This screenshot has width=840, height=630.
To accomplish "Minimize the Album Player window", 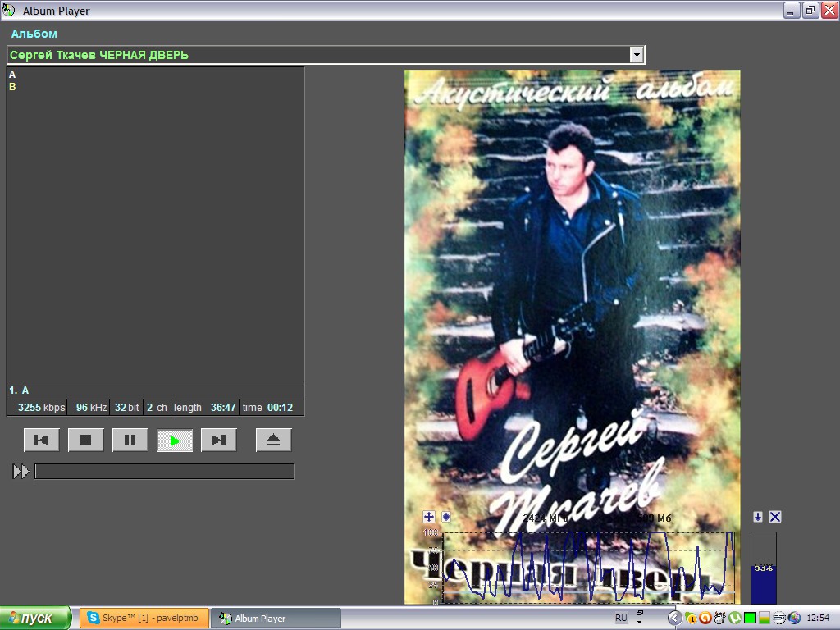I will [x=792, y=10].
